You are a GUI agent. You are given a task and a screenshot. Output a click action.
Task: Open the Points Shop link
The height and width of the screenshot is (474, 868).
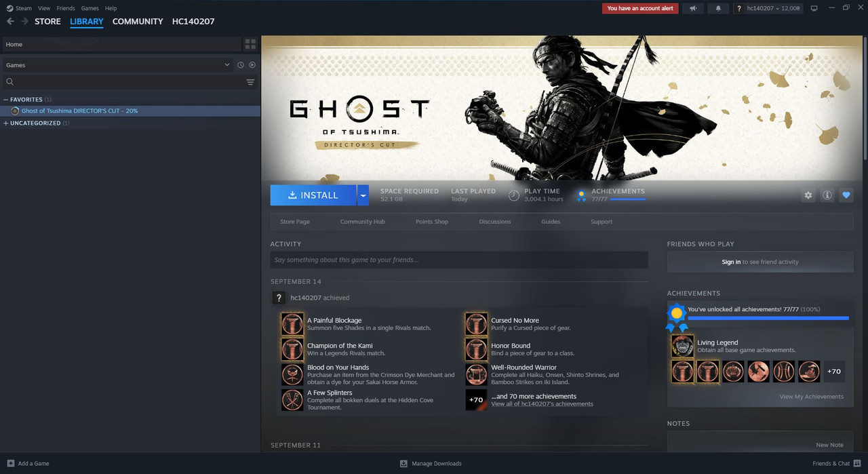432,222
